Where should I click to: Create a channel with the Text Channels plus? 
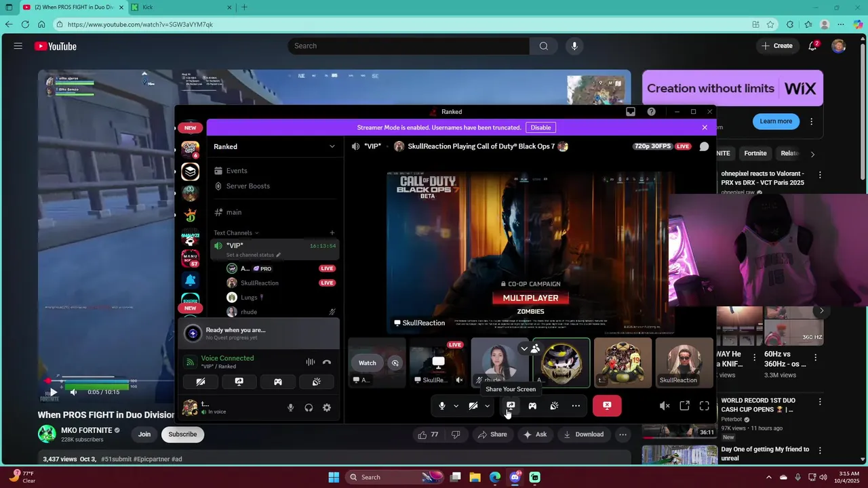332,233
